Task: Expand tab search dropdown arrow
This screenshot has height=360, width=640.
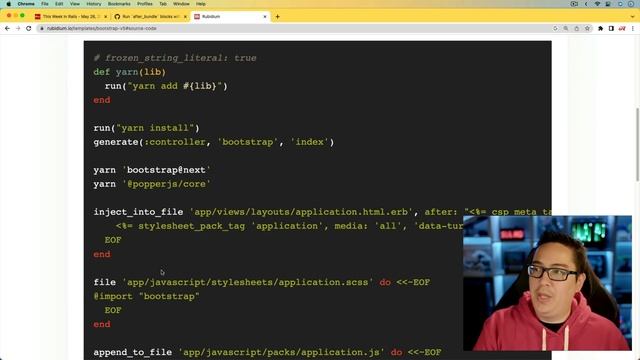Action: pos(632,17)
